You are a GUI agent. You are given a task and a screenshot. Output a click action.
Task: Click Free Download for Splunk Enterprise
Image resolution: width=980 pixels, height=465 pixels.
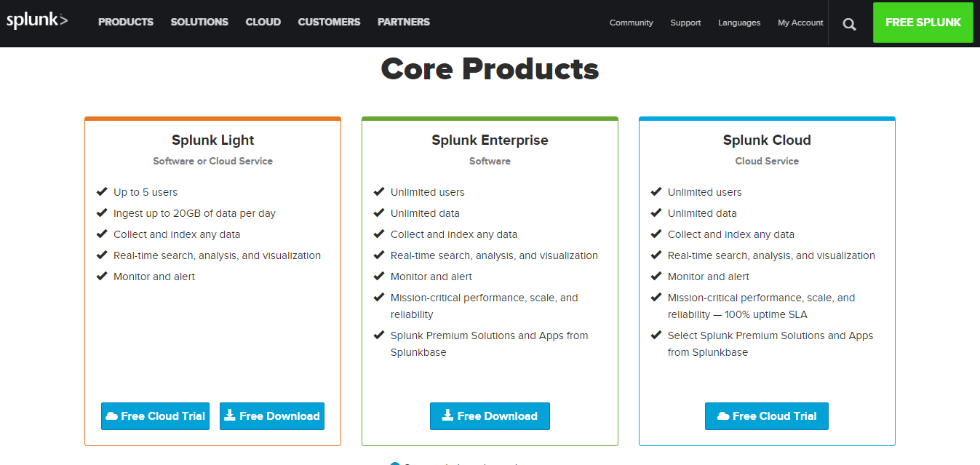[x=490, y=416]
